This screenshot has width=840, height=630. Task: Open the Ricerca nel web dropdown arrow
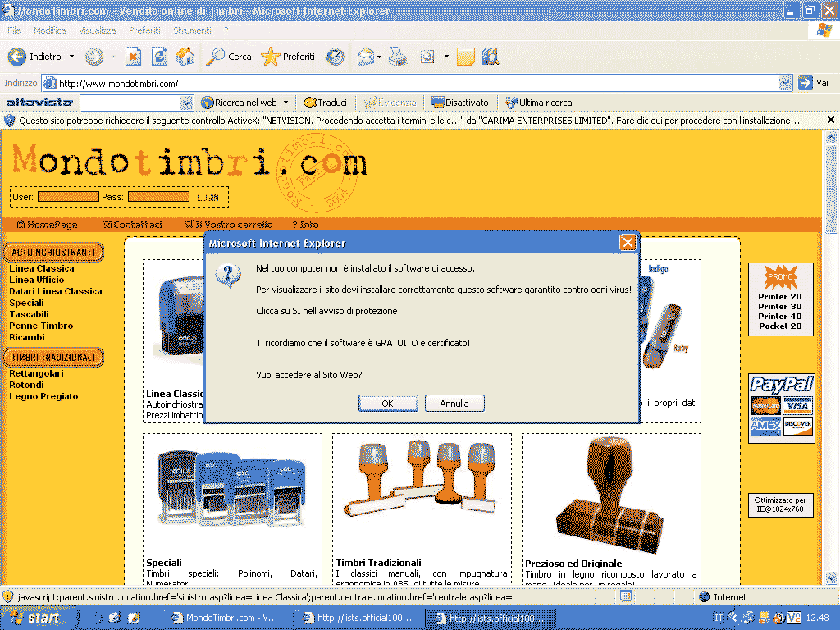tap(286, 103)
